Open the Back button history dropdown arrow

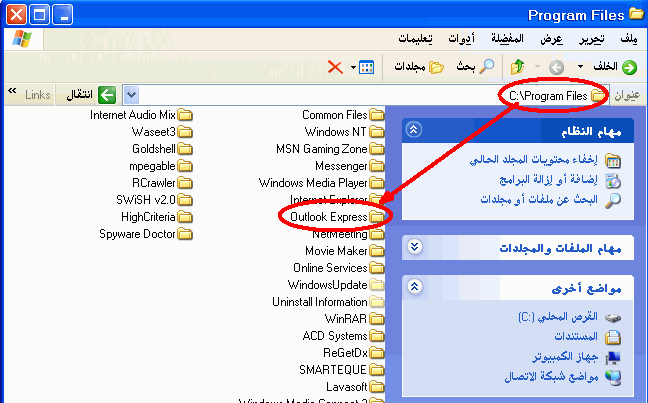click(x=581, y=67)
